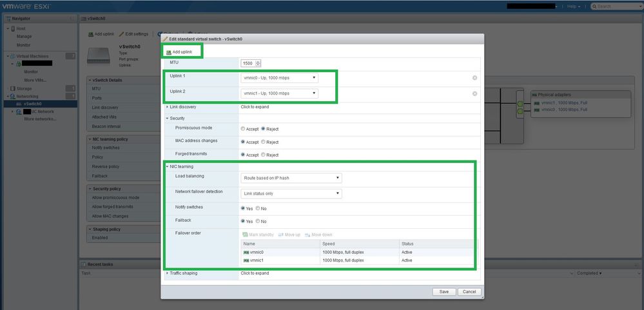Open Monitor under Host
This screenshot has width=644, height=310.
(23, 45)
